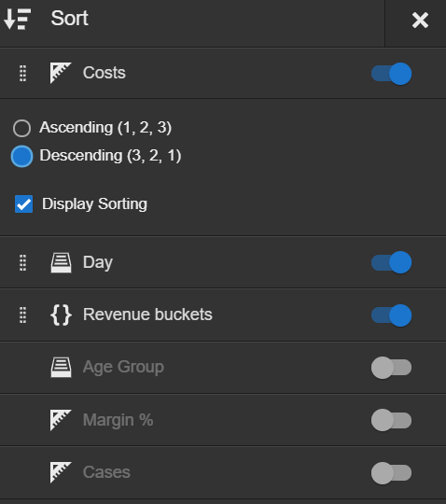Click the Revenue buckets drag handle
Screen dimensions: 446x504
tap(22, 315)
